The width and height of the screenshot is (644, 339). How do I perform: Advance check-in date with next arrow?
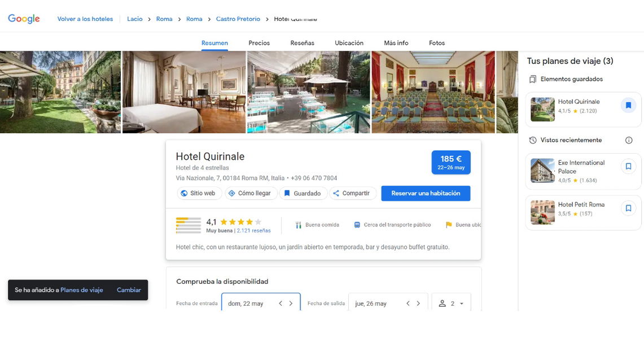pyautogui.click(x=291, y=303)
